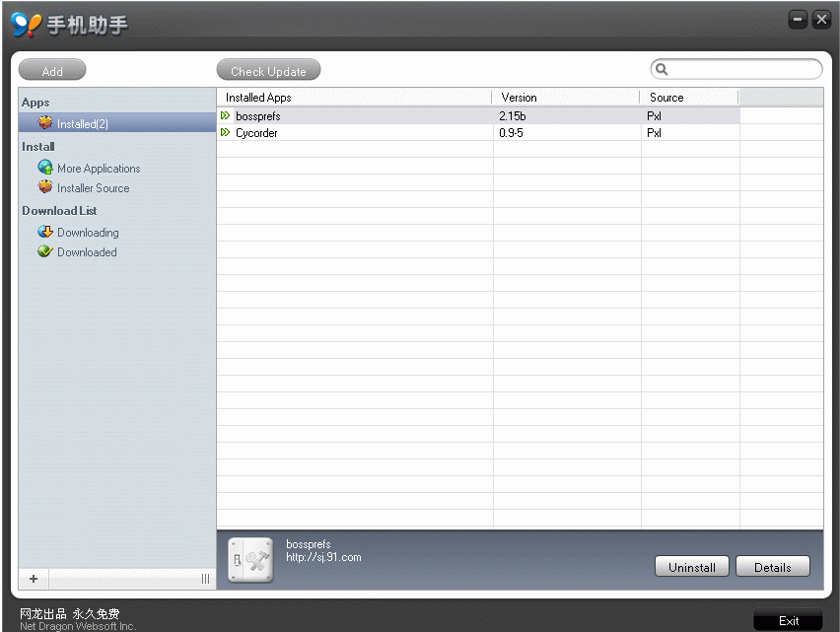Click the search magnifier icon
The width and height of the screenshot is (840, 632).
click(x=663, y=70)
